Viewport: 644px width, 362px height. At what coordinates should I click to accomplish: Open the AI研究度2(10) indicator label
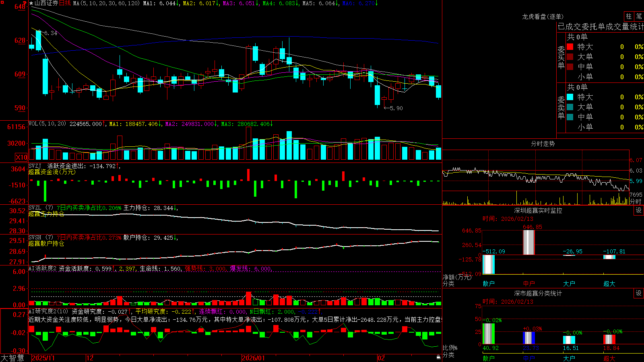coord(48,311)
